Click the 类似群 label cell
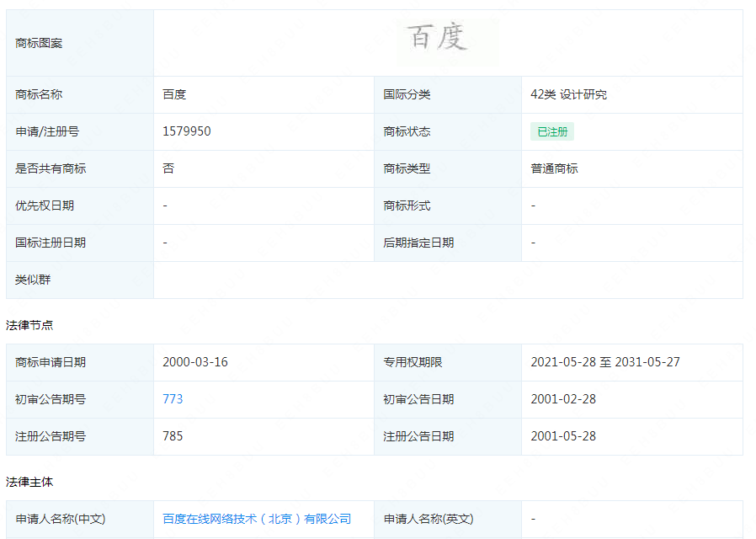 (x=80, y=280)
